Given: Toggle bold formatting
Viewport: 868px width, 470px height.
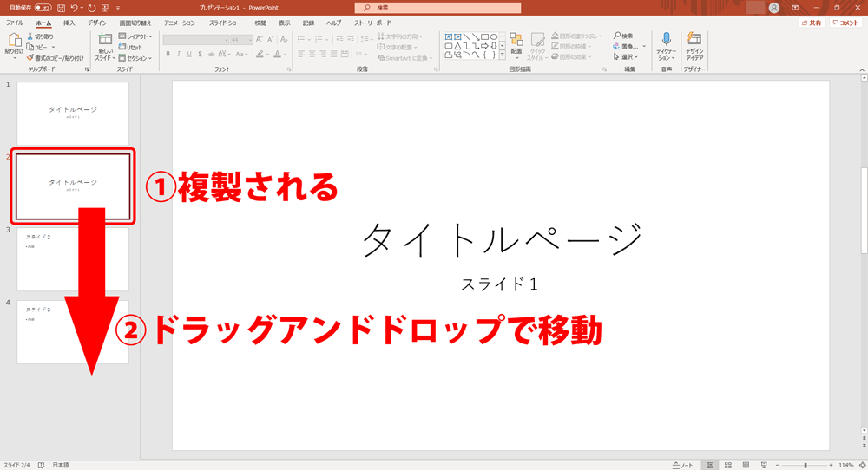Looking at the screenshot, I should [x=168, y=54].
